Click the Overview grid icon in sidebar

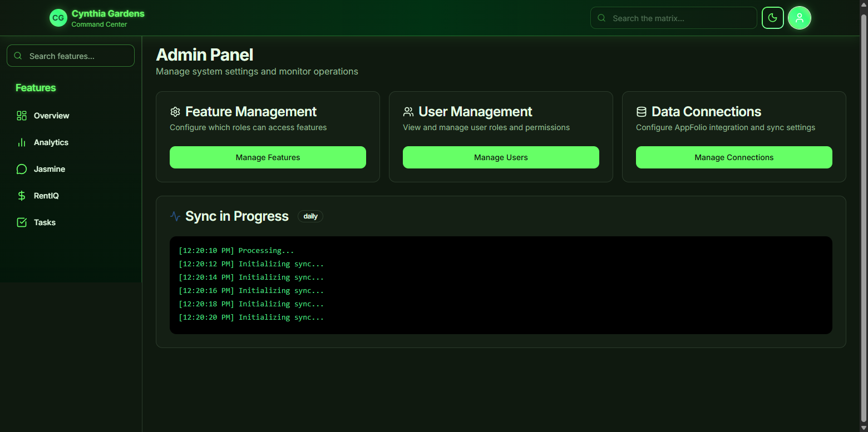pyautogui.click(x=22, y=116)
